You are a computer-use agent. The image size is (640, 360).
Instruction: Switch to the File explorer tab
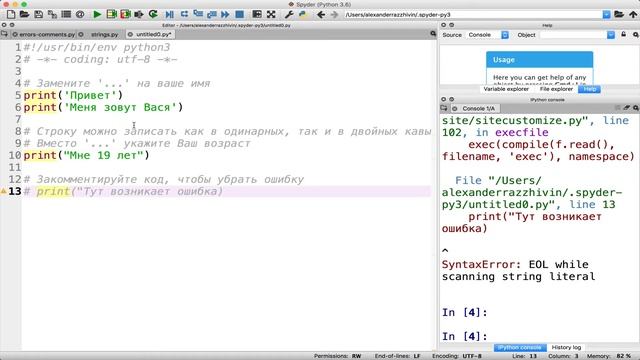tap(556, 89)
